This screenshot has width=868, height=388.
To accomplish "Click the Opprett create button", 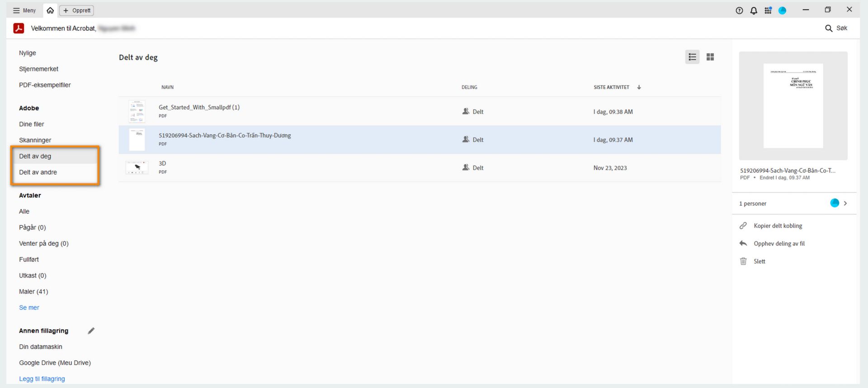I will 77,10.
